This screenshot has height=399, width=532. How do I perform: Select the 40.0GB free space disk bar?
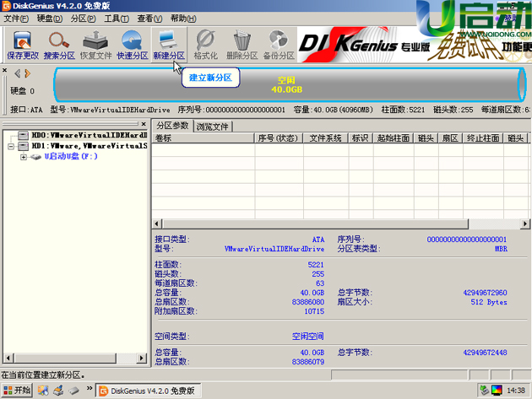[x=290, y=84]
